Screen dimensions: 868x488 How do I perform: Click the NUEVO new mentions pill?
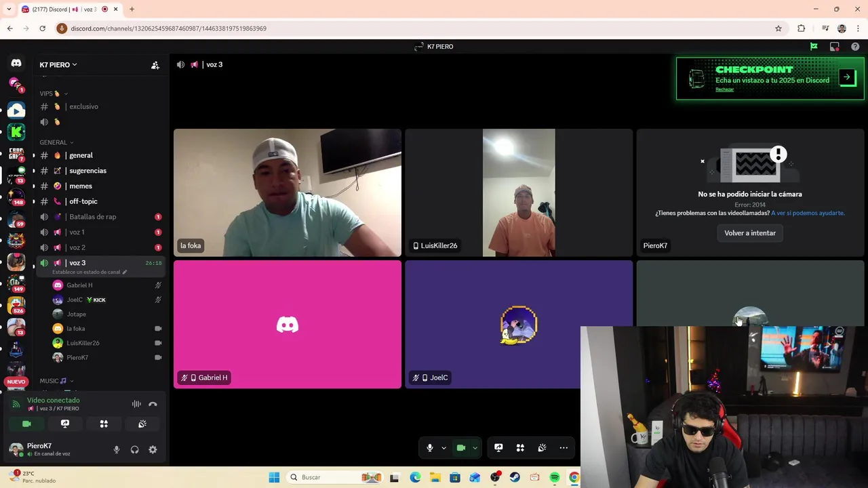16,382
